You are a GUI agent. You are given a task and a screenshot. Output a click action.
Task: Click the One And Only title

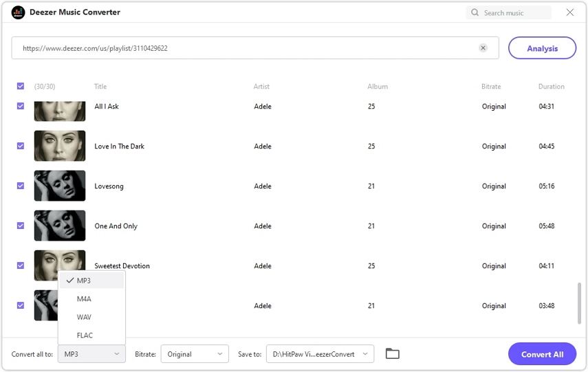(116, 226)
